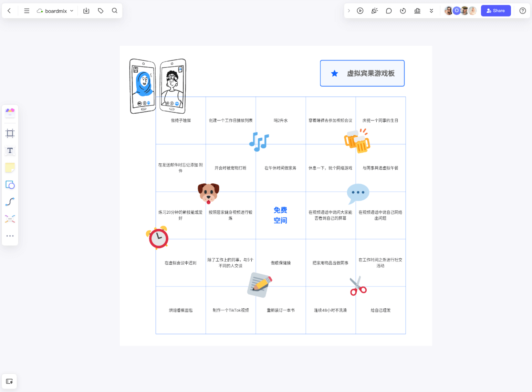This screenshot has width=532, height=392.
Task: Click the export/download icon
Action: pyautogui.click(x=86, y=11)
